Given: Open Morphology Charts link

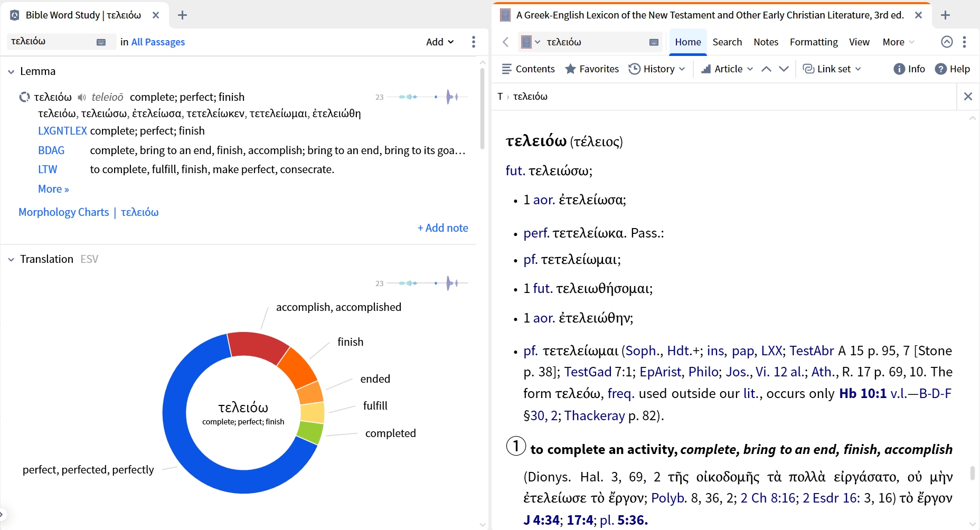Looking at the screenshot, I should (64, 212).
